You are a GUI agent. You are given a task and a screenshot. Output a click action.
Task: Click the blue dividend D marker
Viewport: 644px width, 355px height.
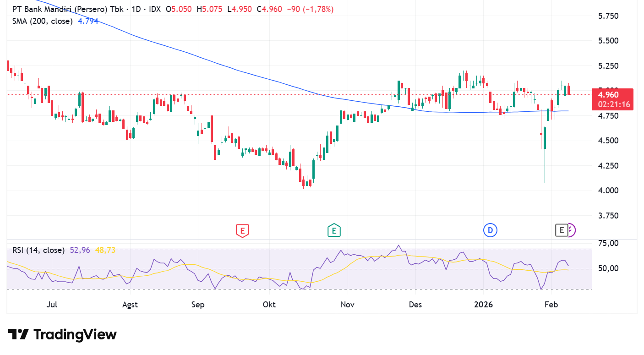tap(490, 230)
